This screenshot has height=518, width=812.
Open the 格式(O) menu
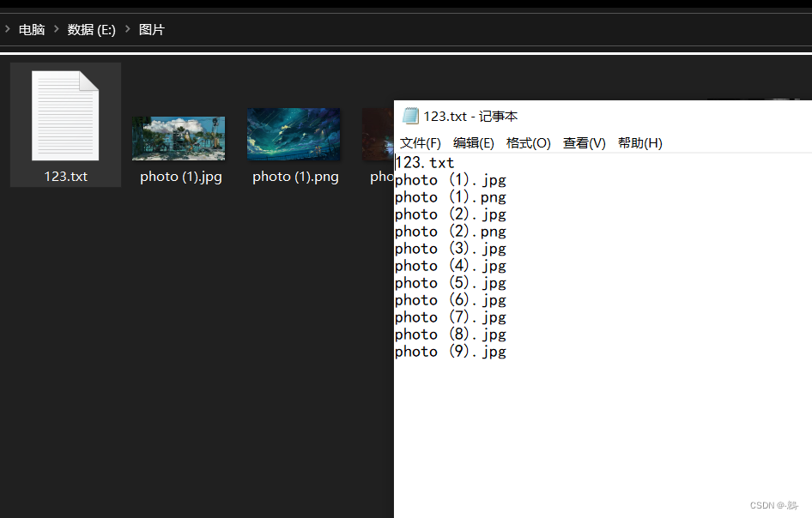(x=528, y=143)
